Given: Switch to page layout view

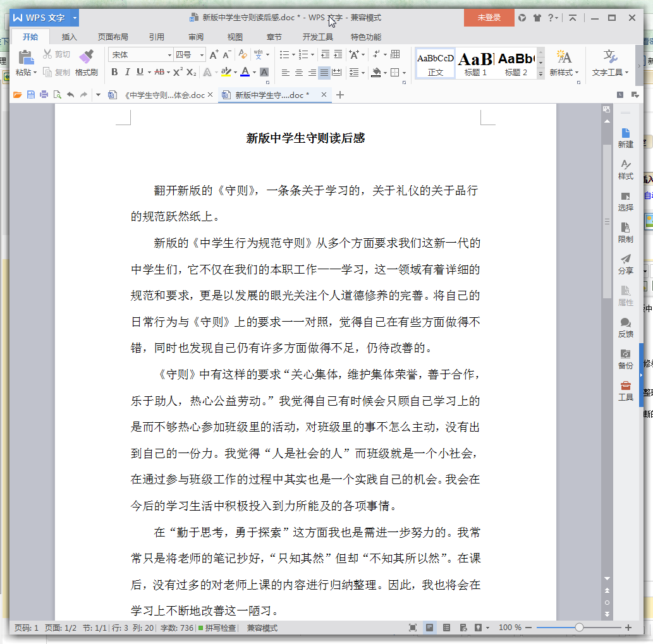Looking at the screenshot, I should [429, 628].
